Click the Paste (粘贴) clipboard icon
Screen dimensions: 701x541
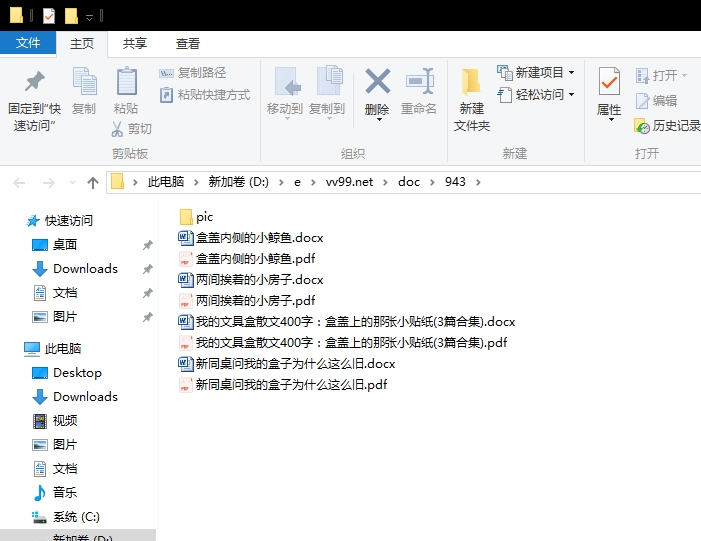tap(127, 81)
